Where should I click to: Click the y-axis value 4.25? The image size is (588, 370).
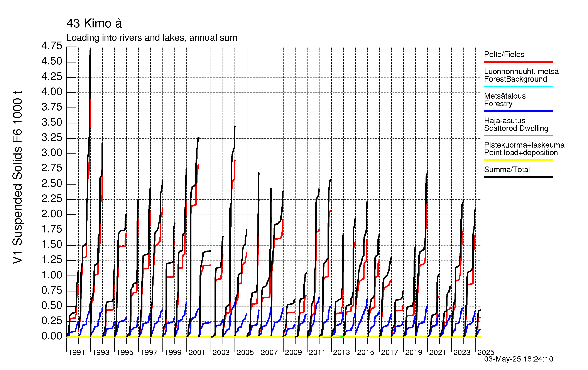[52, 77]
